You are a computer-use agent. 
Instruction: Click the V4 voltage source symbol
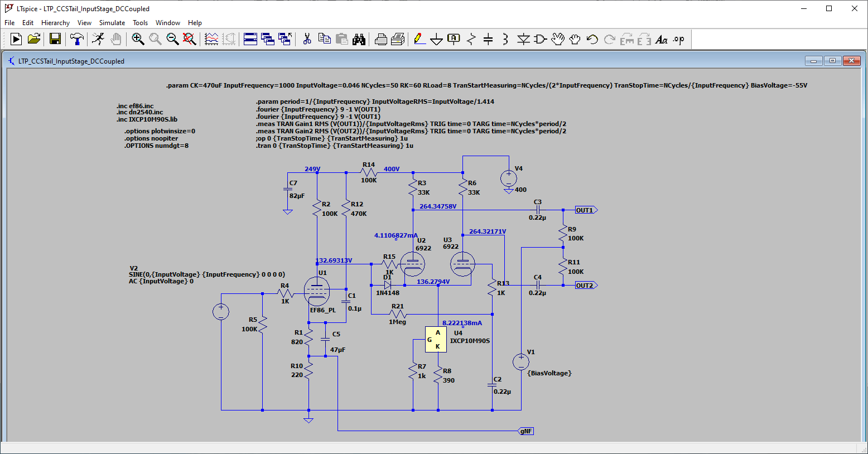point(508,179)
